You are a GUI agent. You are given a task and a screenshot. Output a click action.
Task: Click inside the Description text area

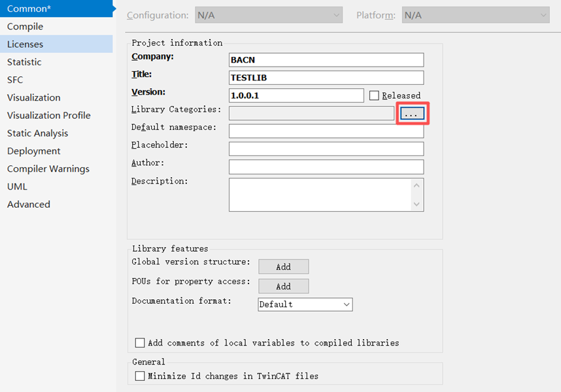(319, 195)
